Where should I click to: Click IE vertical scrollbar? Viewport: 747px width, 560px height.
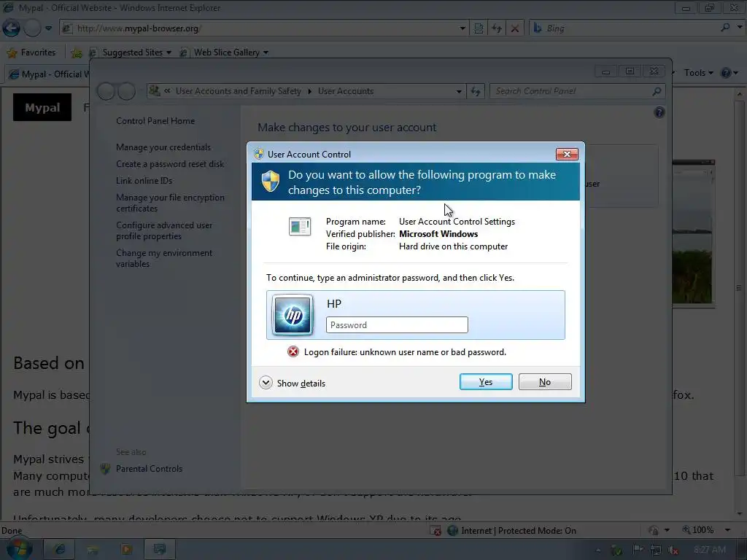[740, 287]
